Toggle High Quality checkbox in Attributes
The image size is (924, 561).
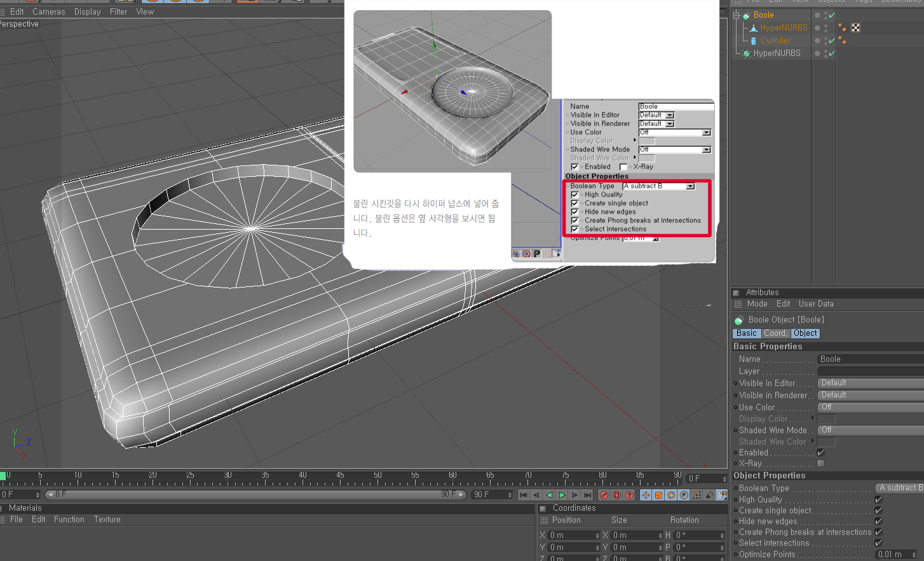[x=878, y=499]
